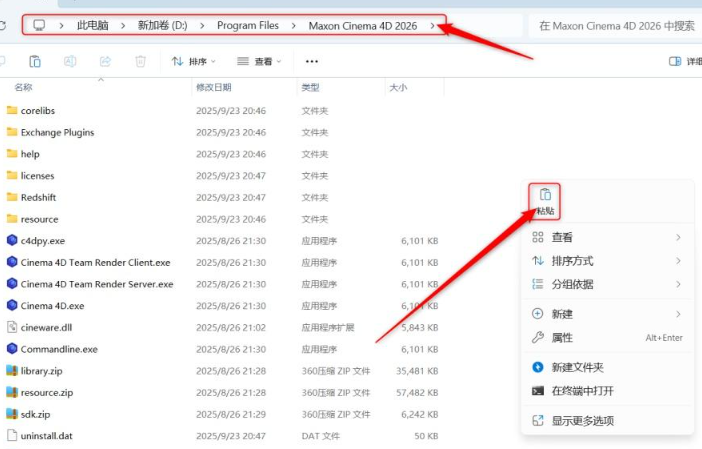Click the 新建文件夹 blue icon in menu
Screen dimensions: 702x449
[538, 367]
